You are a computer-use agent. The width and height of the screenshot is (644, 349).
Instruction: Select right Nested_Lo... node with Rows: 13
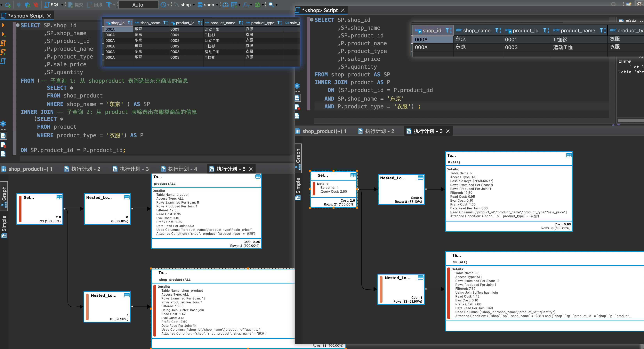(x=401, y=289)
